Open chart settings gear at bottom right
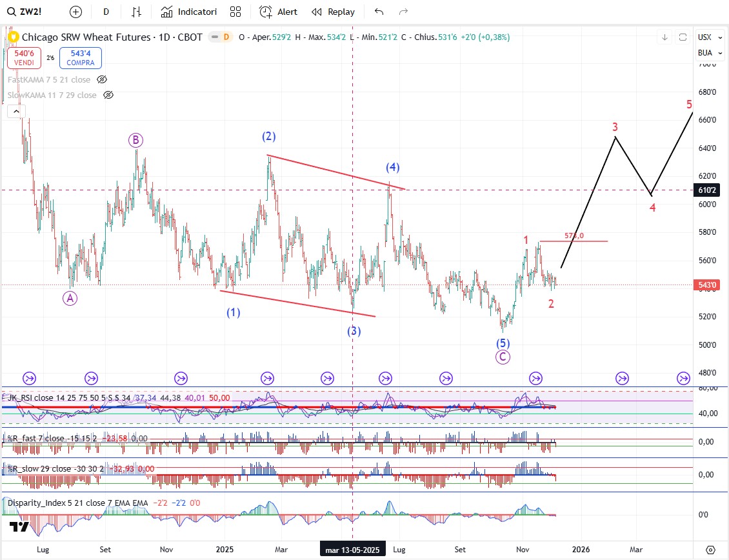Image resolution: width=729 pixels, height=560 pixels. [x=710, y=549]
